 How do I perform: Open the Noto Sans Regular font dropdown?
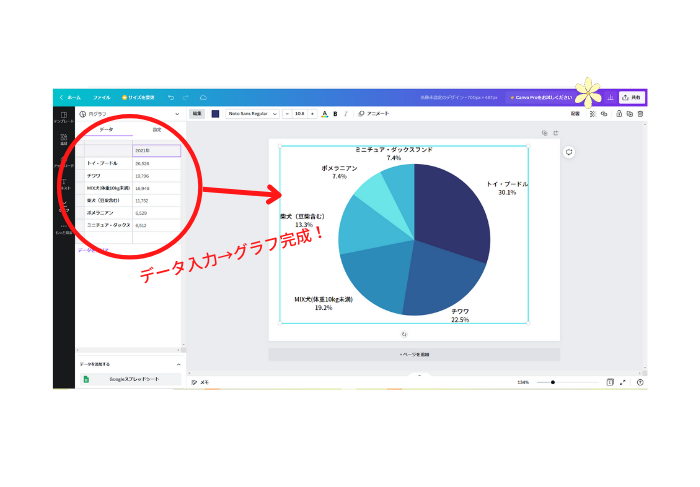tap(252, 114)
